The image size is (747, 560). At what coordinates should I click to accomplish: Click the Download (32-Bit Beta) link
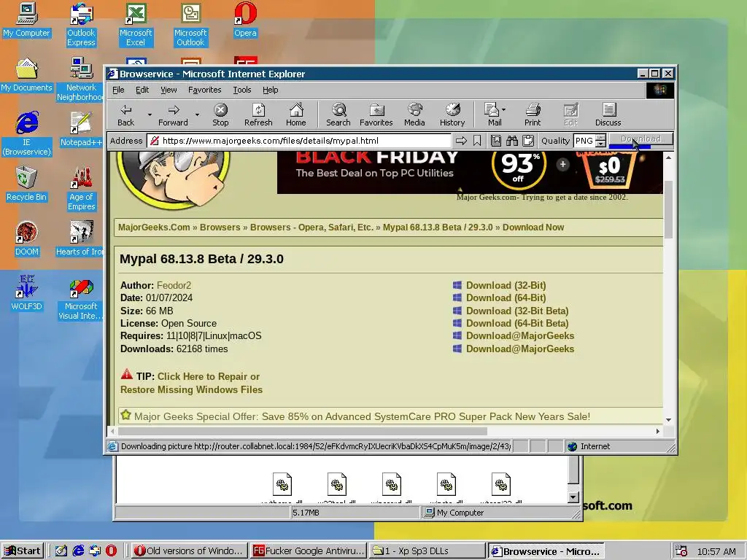[x=517, y=311]
